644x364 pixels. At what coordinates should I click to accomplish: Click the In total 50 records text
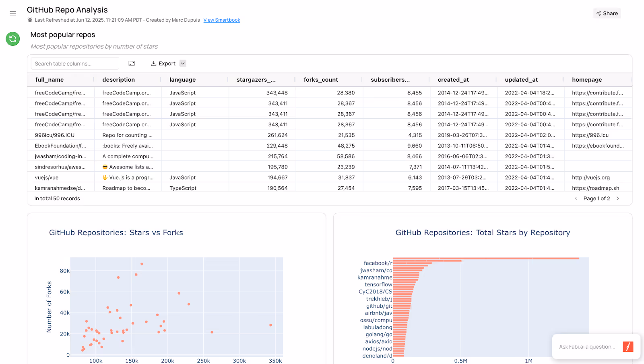click(x=57, y=198)
